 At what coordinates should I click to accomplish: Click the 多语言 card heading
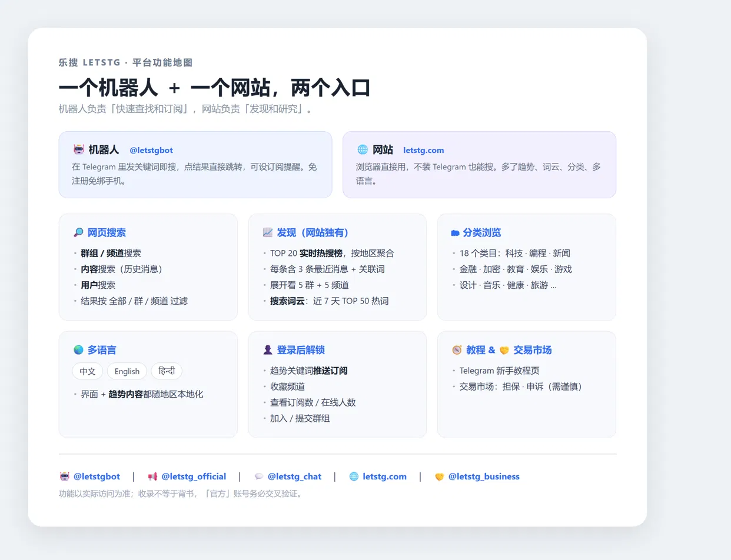point(102,350)
